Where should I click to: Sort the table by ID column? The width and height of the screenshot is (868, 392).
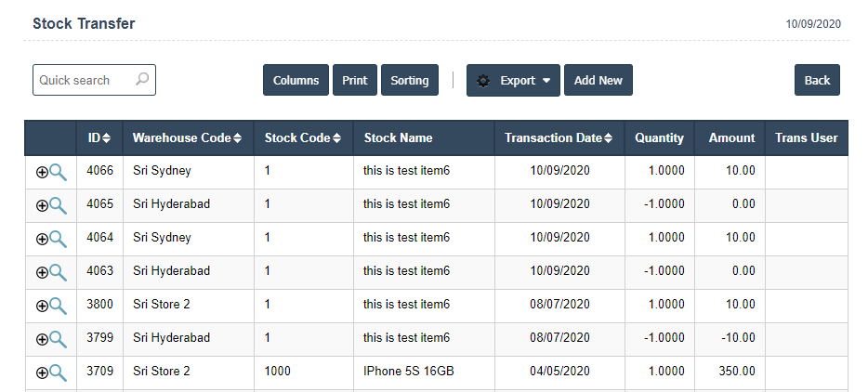coord(99,137)
